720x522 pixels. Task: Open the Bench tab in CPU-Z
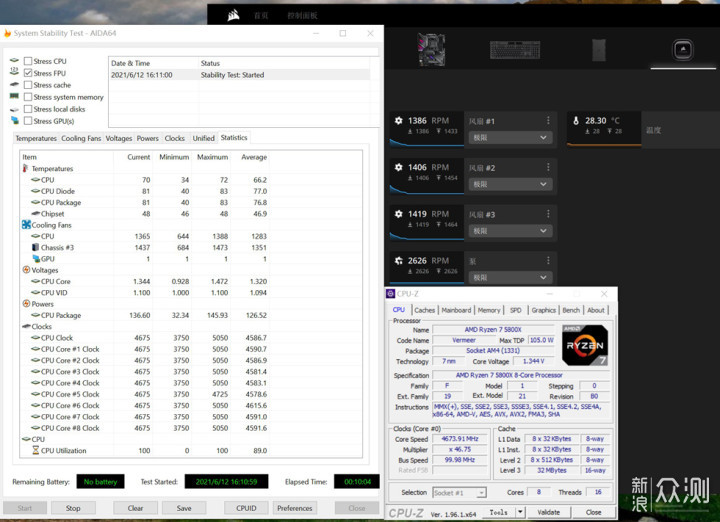(x=571, y=310)
